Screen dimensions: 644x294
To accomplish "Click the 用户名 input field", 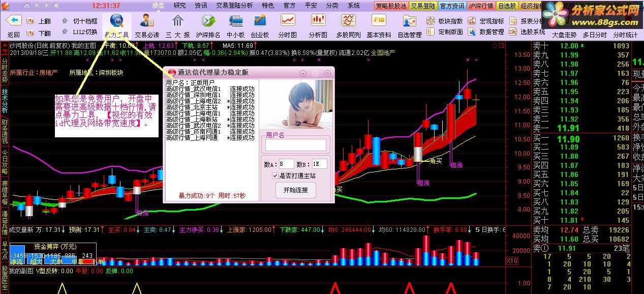I will [x=295, y=145].
